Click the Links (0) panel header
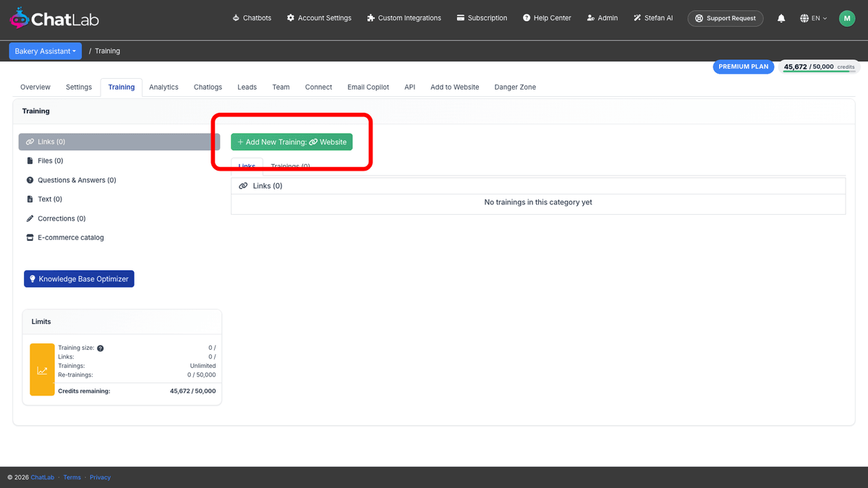 click(538, 186)
